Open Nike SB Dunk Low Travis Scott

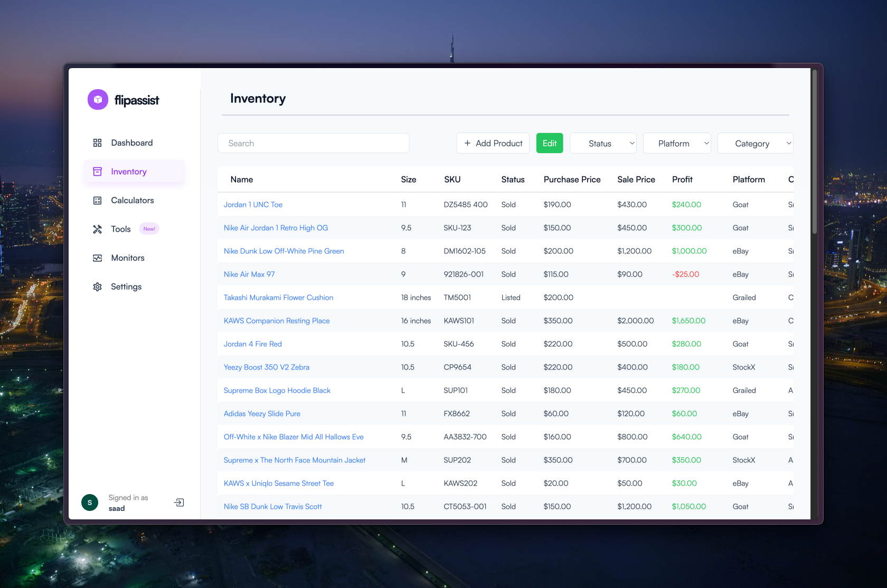tap(272, 507)
